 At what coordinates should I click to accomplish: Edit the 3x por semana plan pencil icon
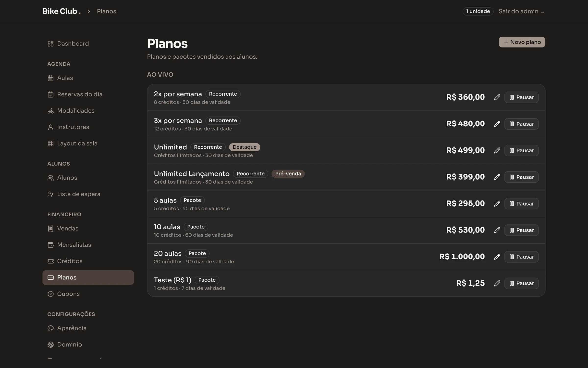point(497,124)
